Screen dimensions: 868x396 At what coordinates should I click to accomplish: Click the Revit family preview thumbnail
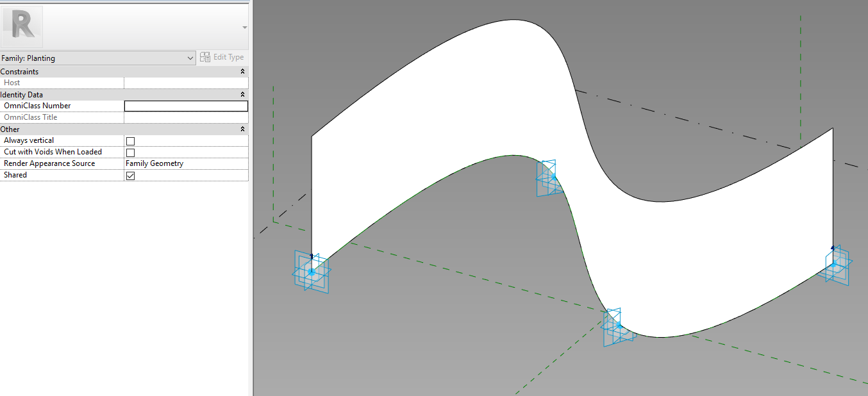(21, 27)
